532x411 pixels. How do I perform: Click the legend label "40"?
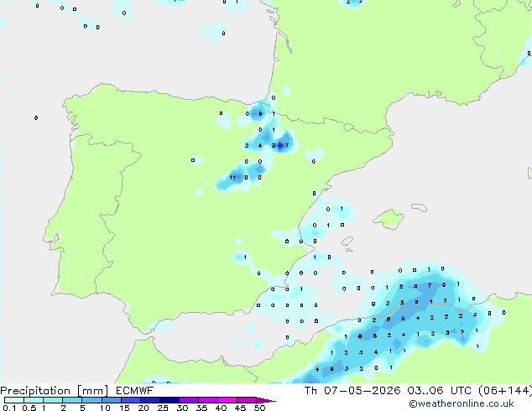point(221,408)
